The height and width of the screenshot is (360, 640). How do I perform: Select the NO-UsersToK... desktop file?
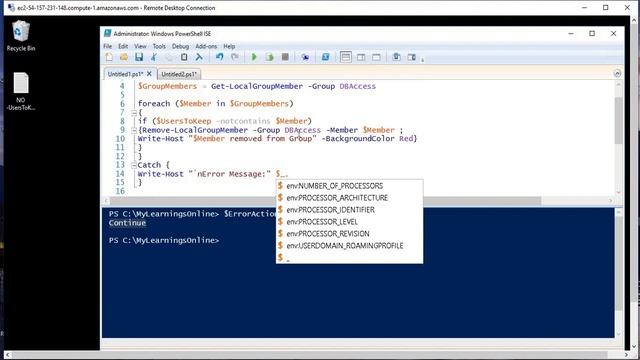click(21, 91)
